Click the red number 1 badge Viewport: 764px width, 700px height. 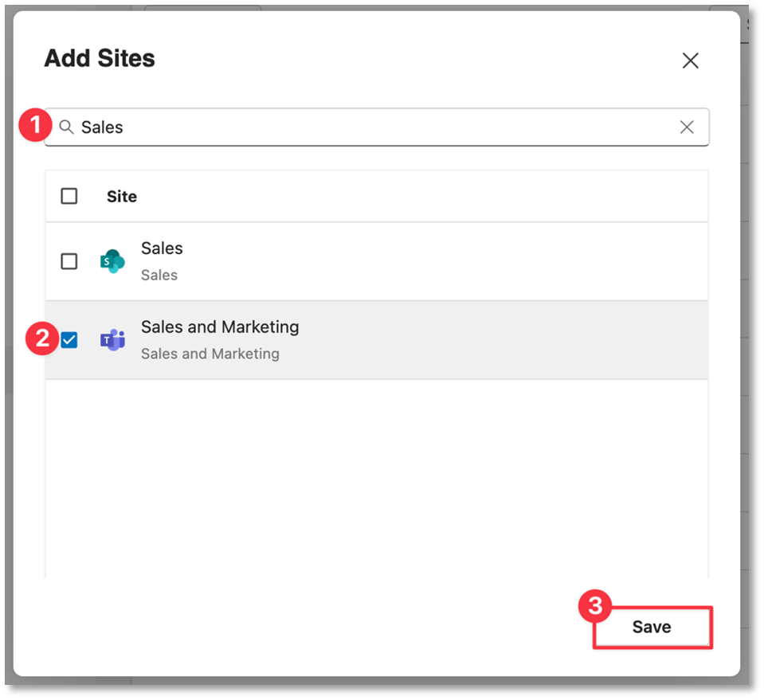pos(35,125)
